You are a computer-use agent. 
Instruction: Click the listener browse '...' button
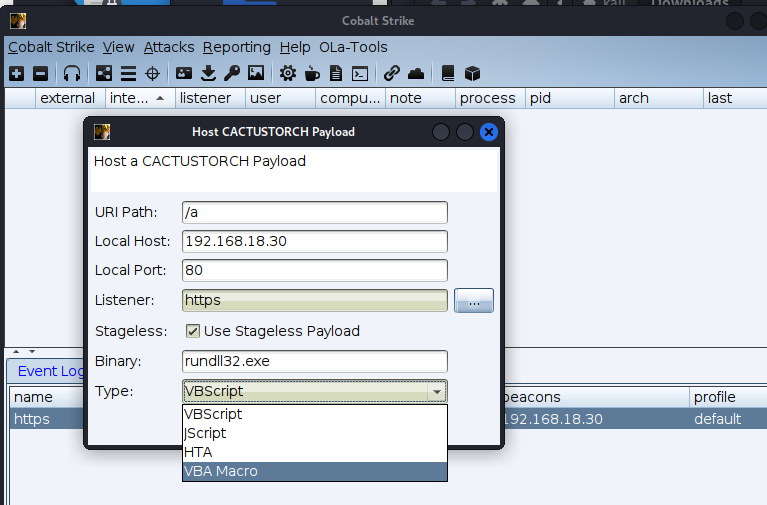[x=474, y=300]
